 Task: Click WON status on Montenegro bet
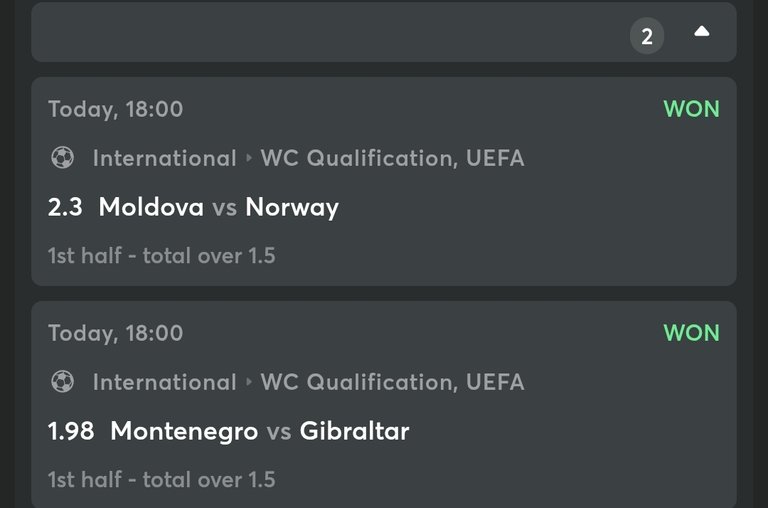(691, 333)
